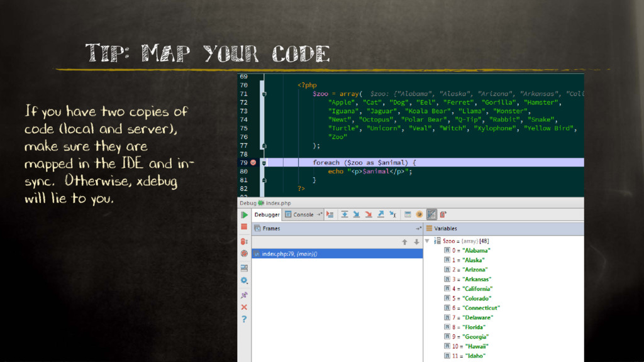Click the echo statement on line 80
The height and width of the screenshot is (362, 644).
click(x=370, y=172)
